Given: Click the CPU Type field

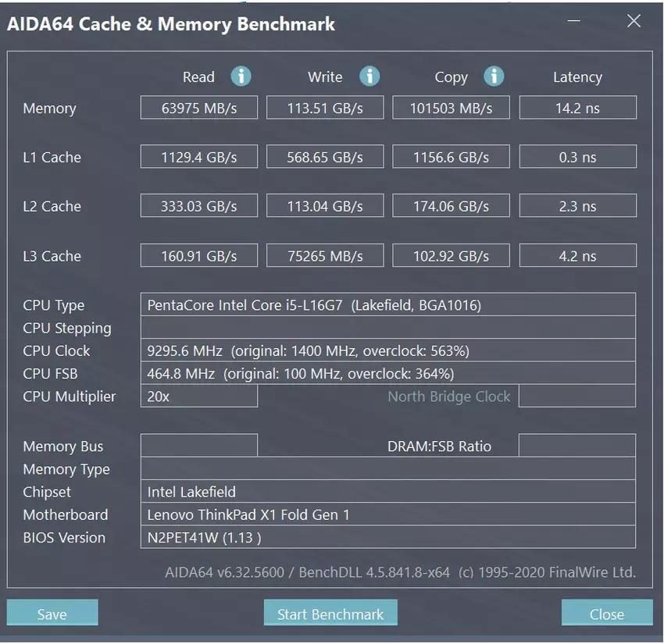Looking at the screenshot, I should 387,304.
